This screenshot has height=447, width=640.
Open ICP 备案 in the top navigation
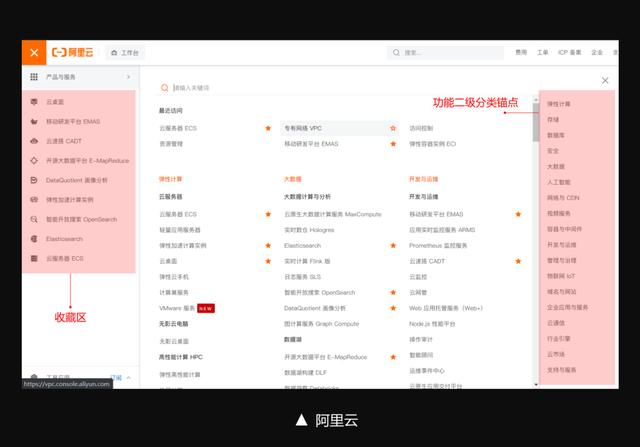[569, 52]
